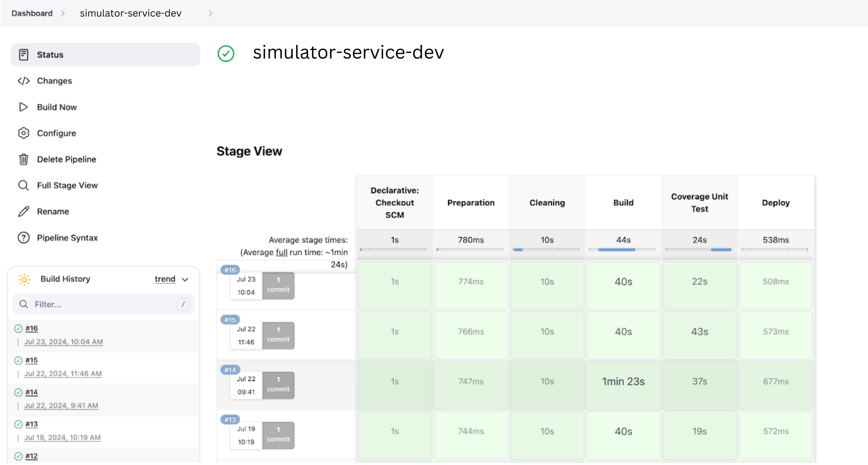Expand the chevron after simulator-service-dev breadcrumb
Screen dimensions: 868x465
(210, 14)
